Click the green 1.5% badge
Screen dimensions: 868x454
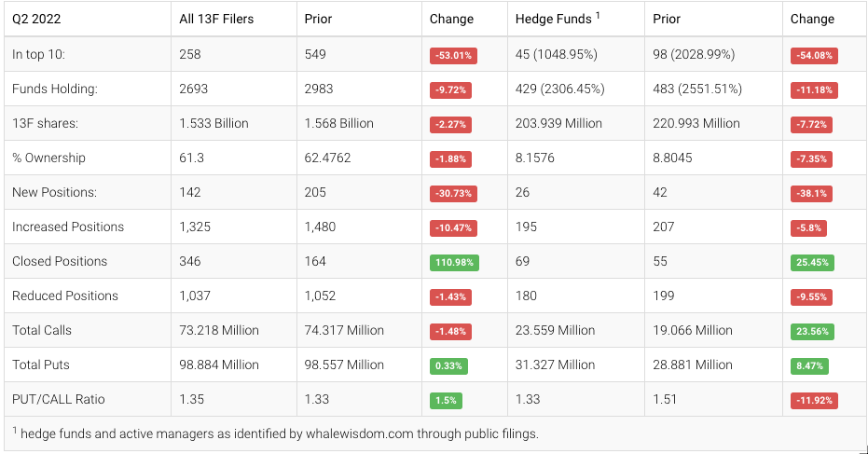click(x=447, y=400)
